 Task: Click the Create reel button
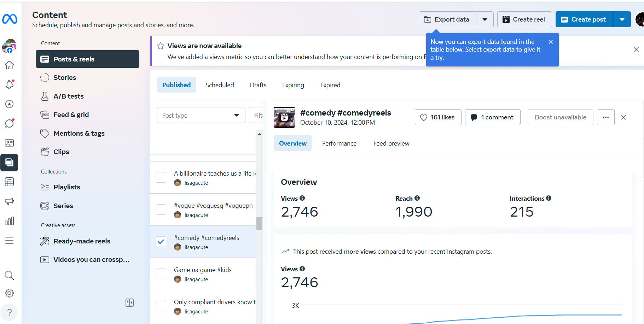pyautogui.click(x=524, y=19)
